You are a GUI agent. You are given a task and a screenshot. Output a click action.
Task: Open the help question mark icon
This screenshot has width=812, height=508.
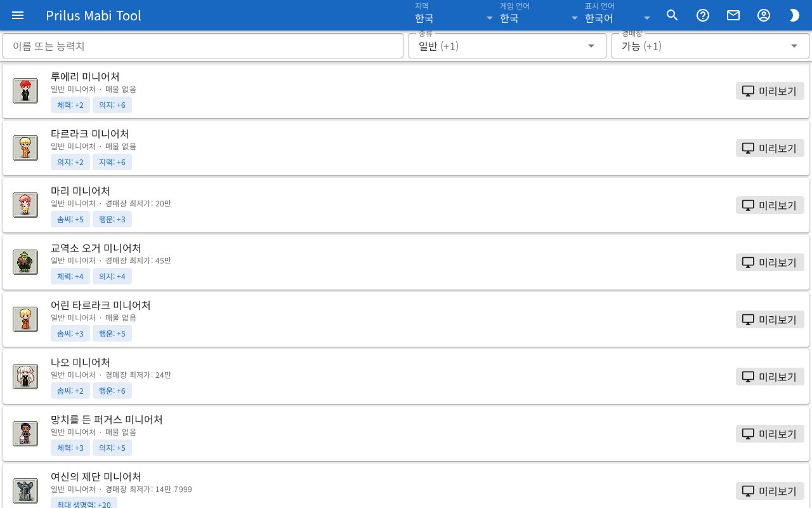click(x=703, y=15)
